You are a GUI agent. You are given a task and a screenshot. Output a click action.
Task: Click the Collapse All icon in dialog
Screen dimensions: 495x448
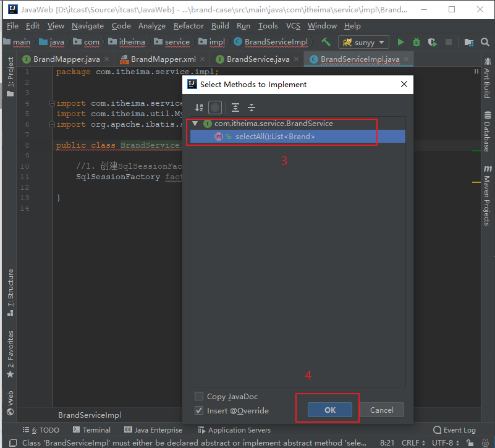[x=252, y=108]
